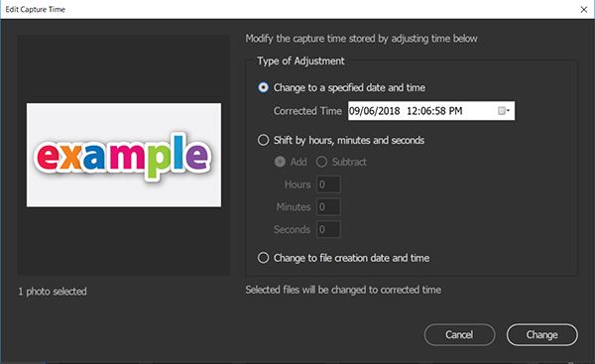Select the seconds '58' in Corrected Time
The image size is (595, 364).
(x=440, y=111)
